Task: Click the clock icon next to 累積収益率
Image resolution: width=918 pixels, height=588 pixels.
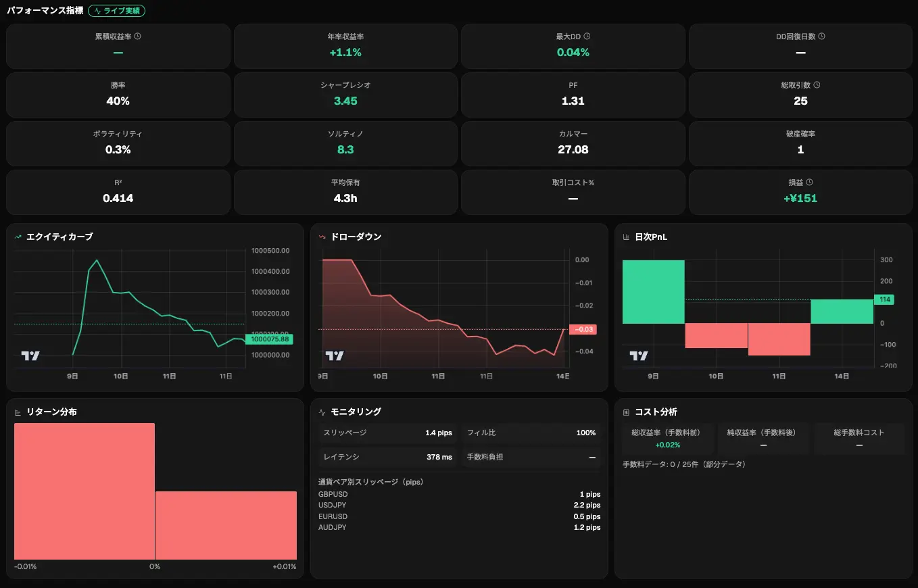Action: [138, 36]
